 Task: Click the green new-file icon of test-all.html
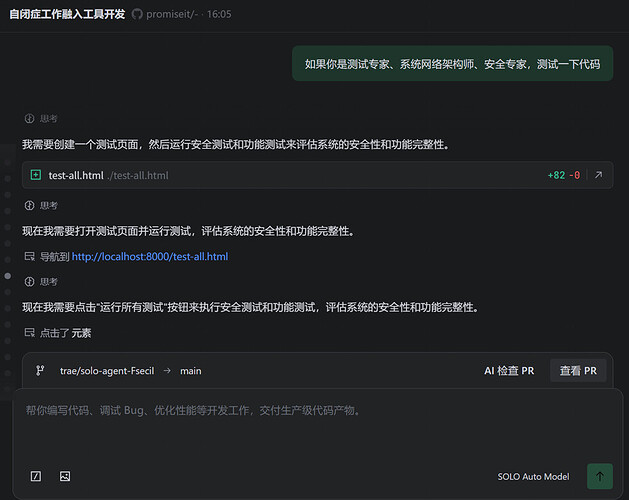coord(36,175)
